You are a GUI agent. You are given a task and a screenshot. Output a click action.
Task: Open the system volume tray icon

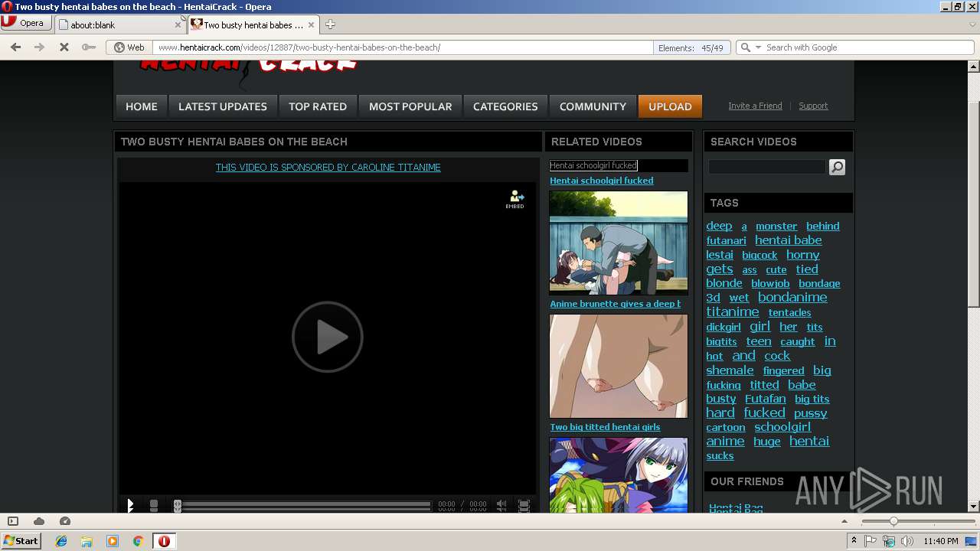(x=907, y=541)
